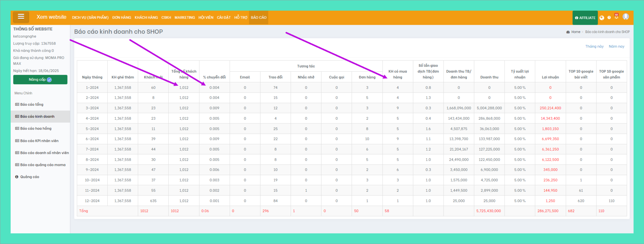Open the MARKETING menu
The height and width of the screenshot is (244, 644).
click(185, 18)
